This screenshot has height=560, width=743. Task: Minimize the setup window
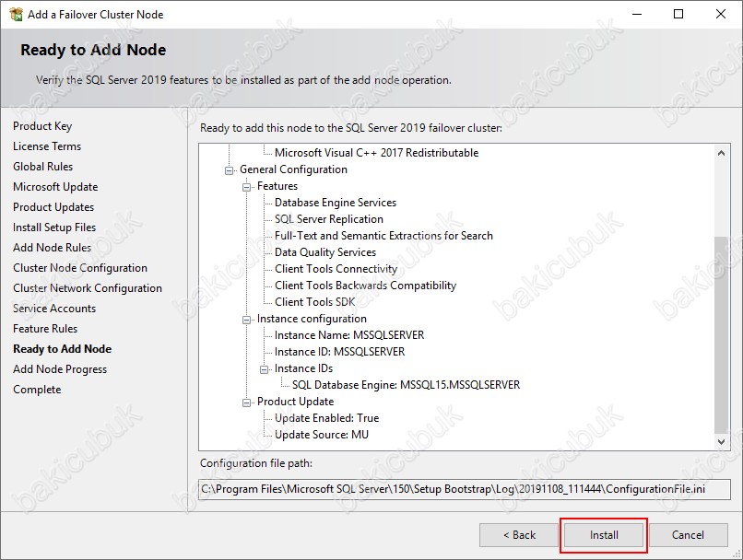(x=637, y=14)
